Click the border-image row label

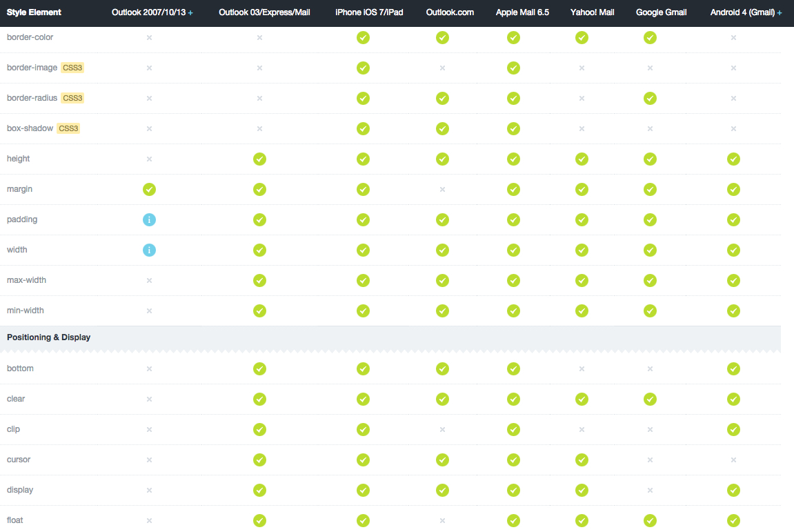point(32,68)
